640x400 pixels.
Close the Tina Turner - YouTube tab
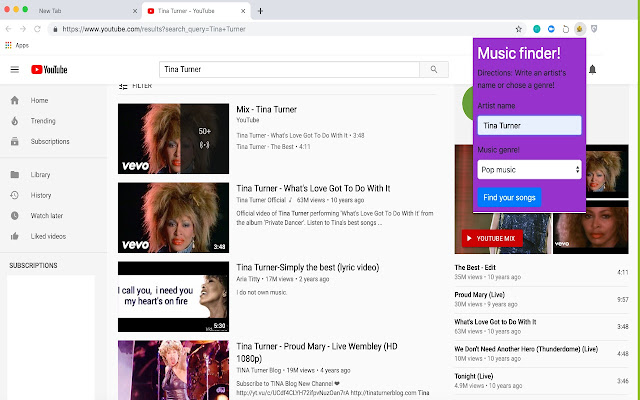click(243, 11)
